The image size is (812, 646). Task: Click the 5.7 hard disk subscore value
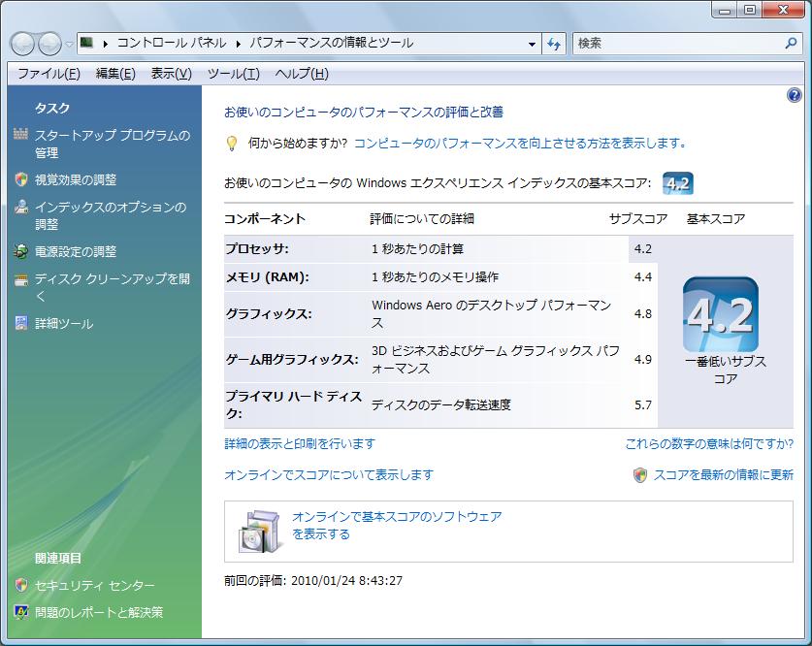click(642, 404)
